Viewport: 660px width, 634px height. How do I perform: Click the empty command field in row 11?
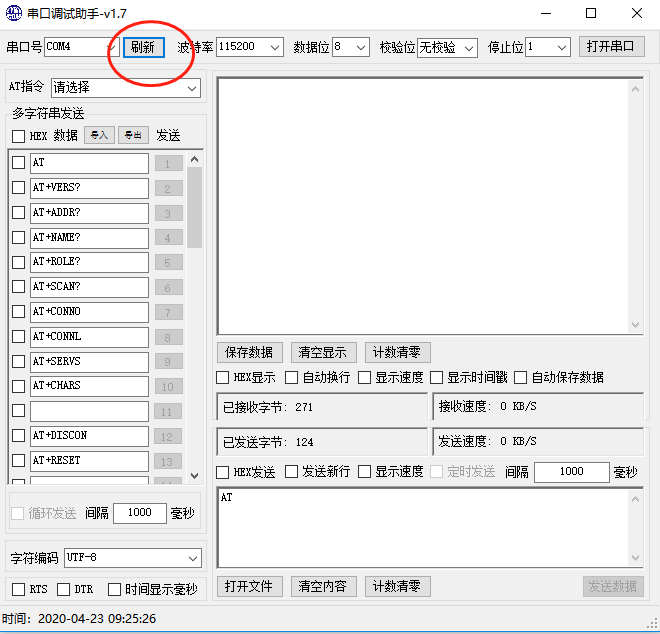tap(89, 411)
